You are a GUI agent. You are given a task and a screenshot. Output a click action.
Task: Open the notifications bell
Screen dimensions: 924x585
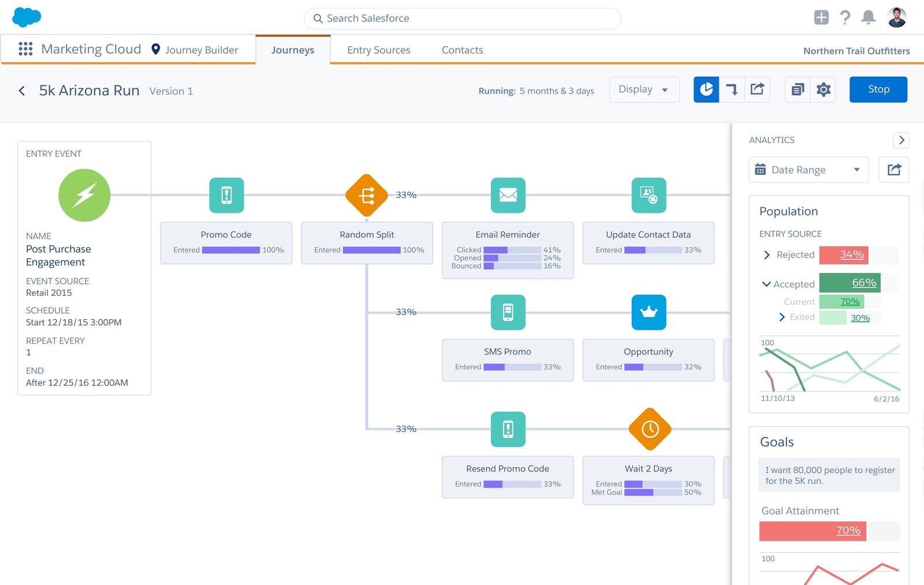tap(868, 17)
